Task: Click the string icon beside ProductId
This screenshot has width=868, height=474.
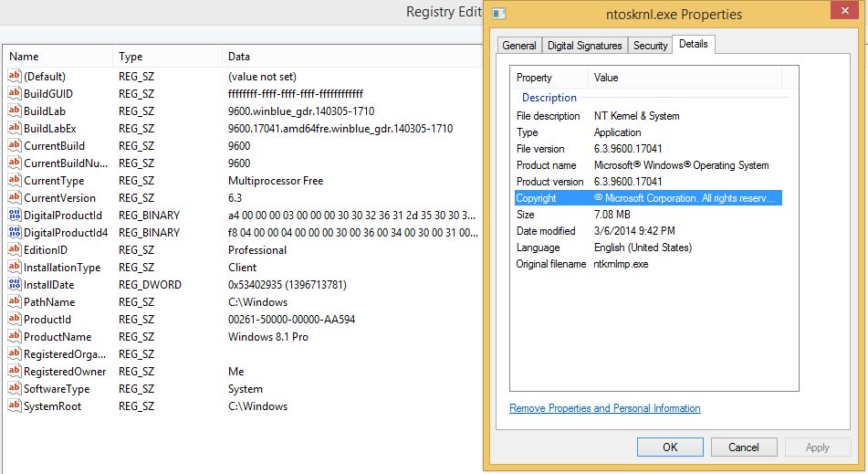Action: 15,319
